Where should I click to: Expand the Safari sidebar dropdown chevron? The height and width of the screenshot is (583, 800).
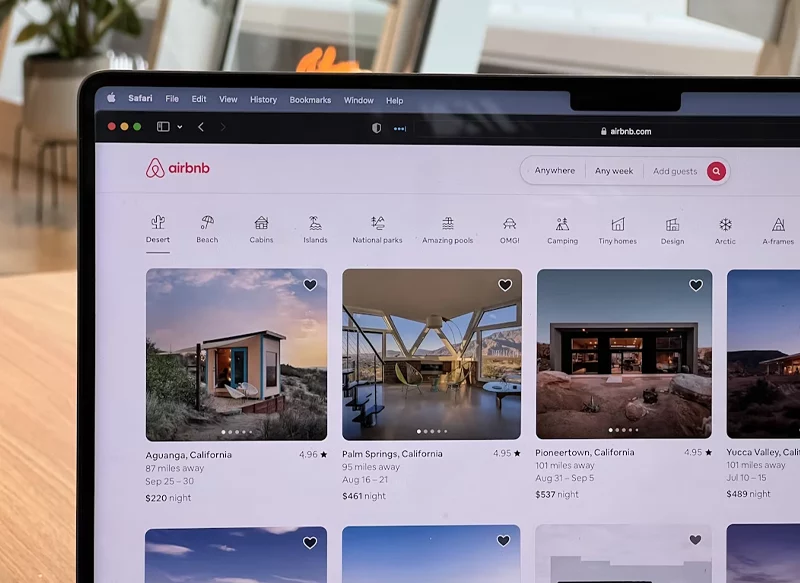[180, 127]
